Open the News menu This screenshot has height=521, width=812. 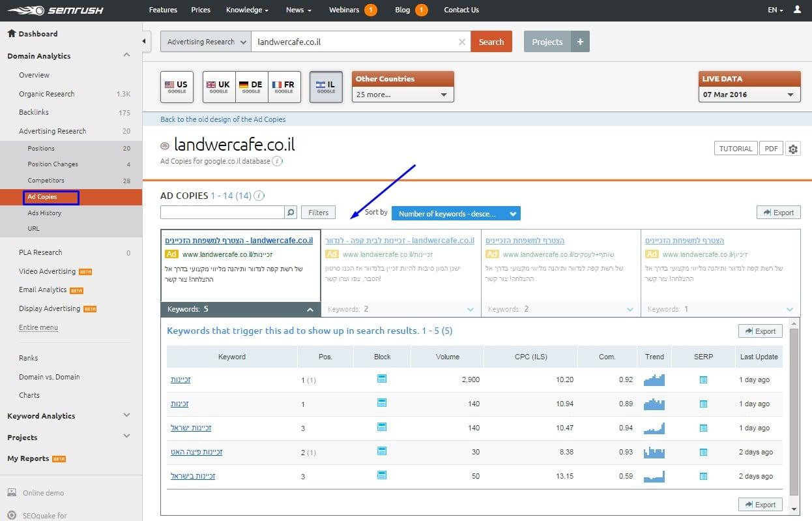click(x=298, y=10)
